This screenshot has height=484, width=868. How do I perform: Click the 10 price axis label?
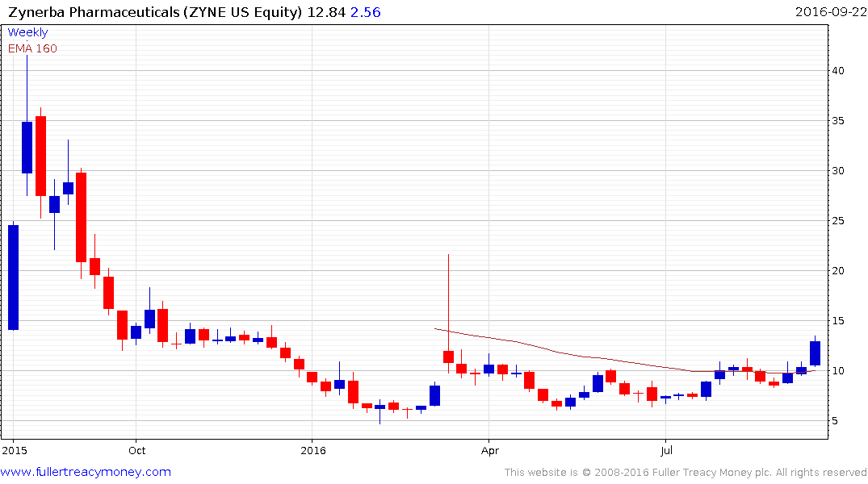(838, 370)
